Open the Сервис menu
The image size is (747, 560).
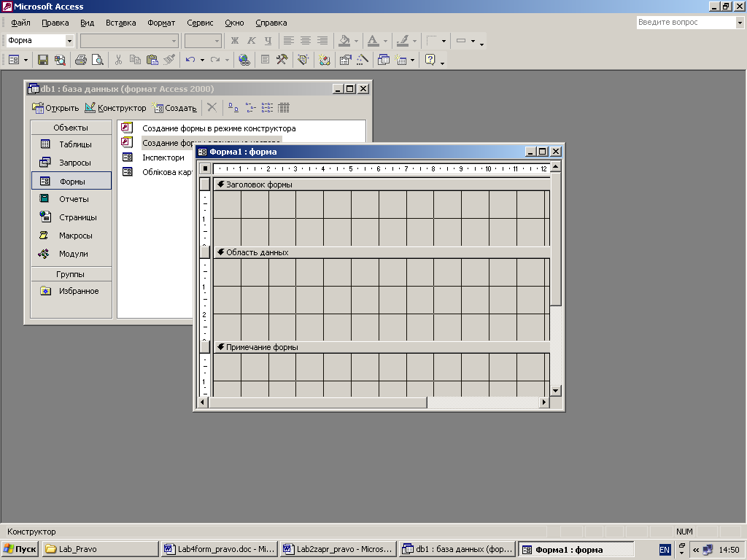(x=200, y=23)
